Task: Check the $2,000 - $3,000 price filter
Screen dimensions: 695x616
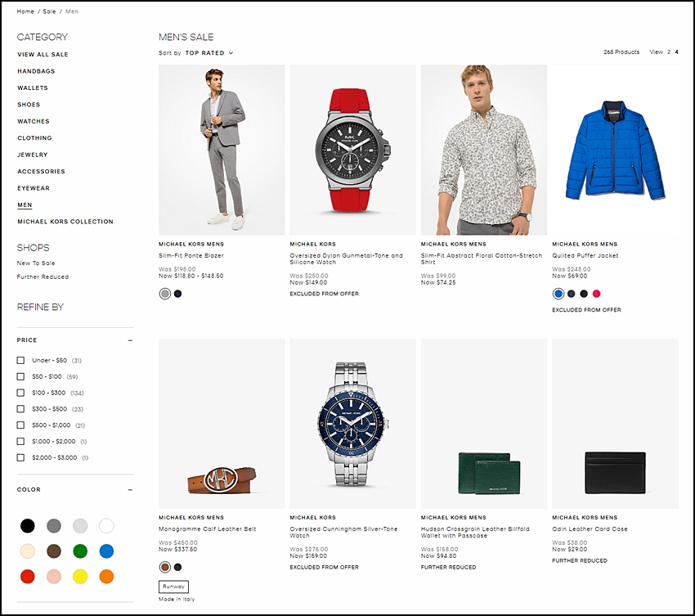Action: coord(20,457)
